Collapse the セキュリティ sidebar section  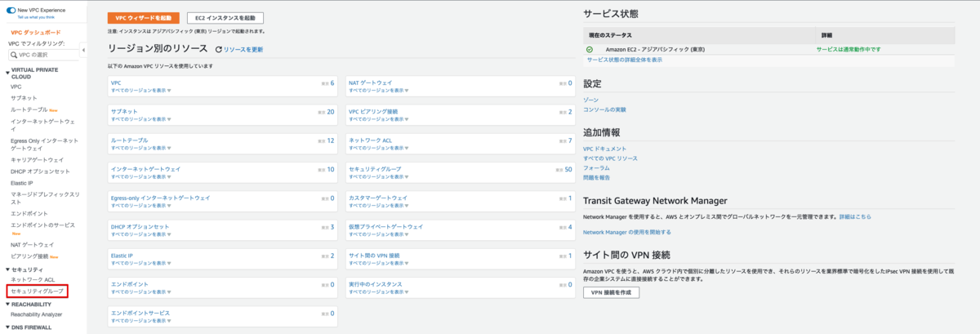(7, 269)
